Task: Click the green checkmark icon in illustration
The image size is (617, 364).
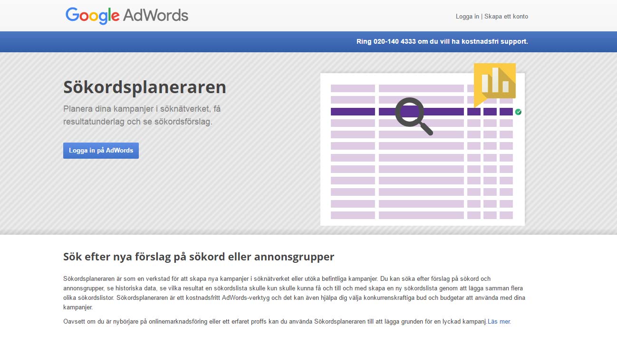Action: click(x=518, y=112)
